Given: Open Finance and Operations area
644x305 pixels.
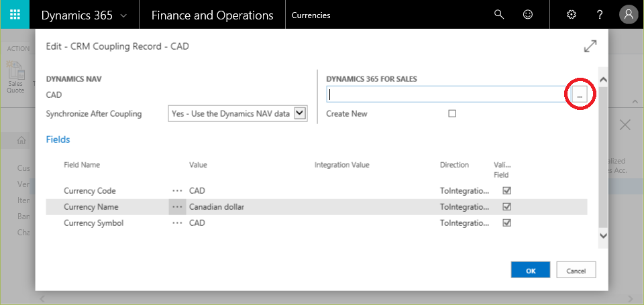Looking at the screenshot, I should 213,15.
